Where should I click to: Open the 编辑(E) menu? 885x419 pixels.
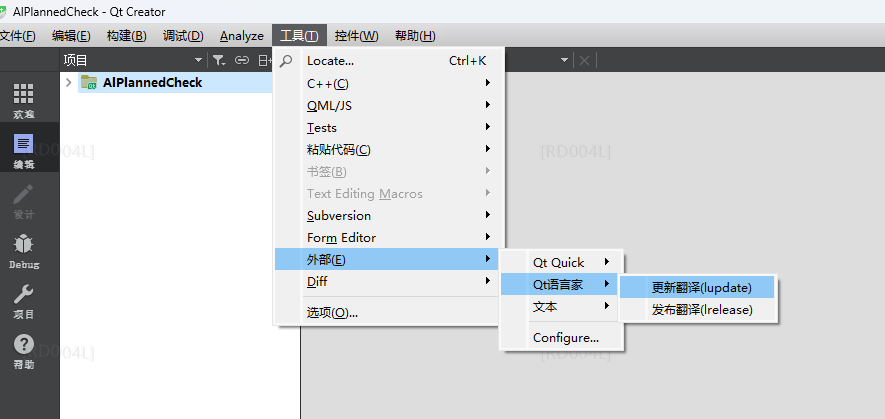tap(71, 36)
